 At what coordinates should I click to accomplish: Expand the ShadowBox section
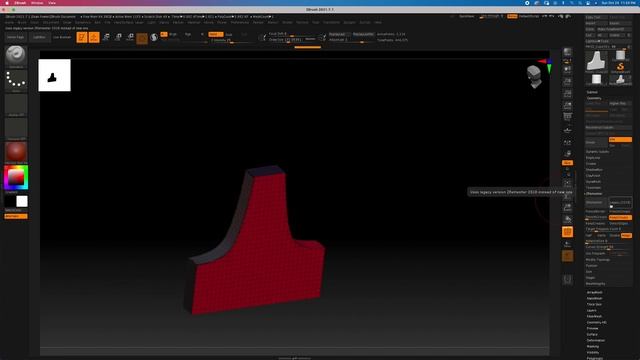[x=594, y=170]
